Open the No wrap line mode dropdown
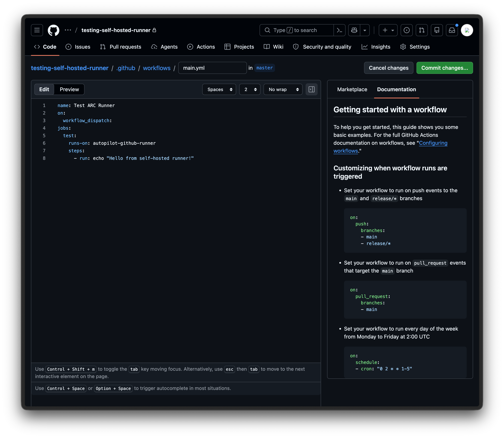The height and width of the screenshot is (438, 504). [283, 90]
